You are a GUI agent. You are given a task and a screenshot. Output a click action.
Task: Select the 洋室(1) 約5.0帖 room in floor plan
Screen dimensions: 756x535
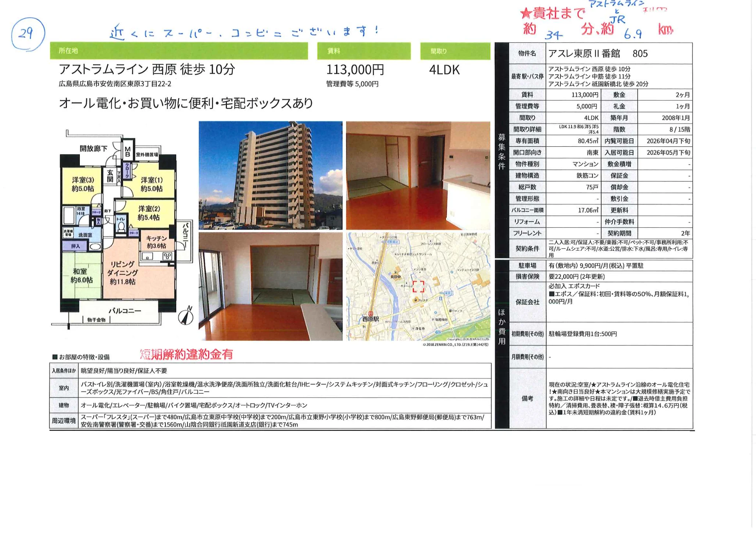(x=151, y=184)
